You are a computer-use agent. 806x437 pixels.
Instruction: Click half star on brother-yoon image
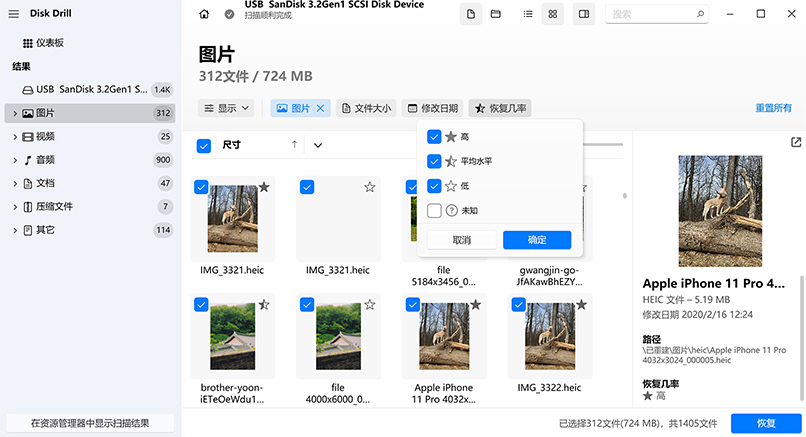[x=264, y=305]
